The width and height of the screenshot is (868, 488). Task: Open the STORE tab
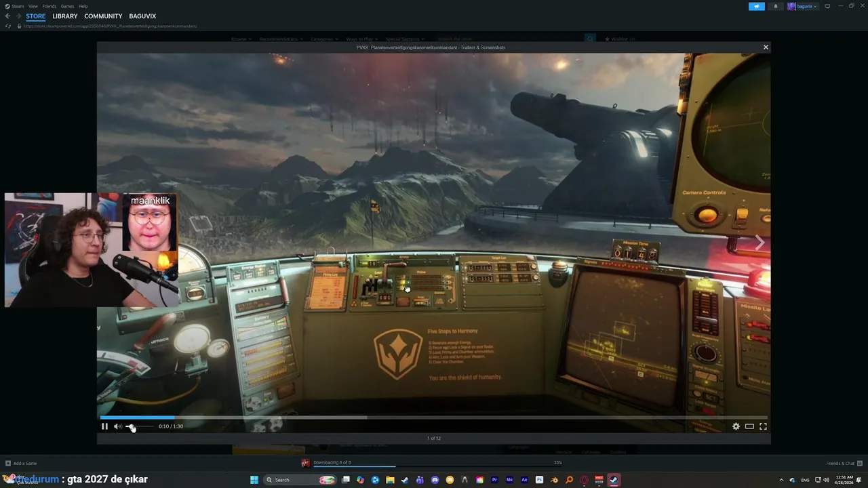point(36,16)
